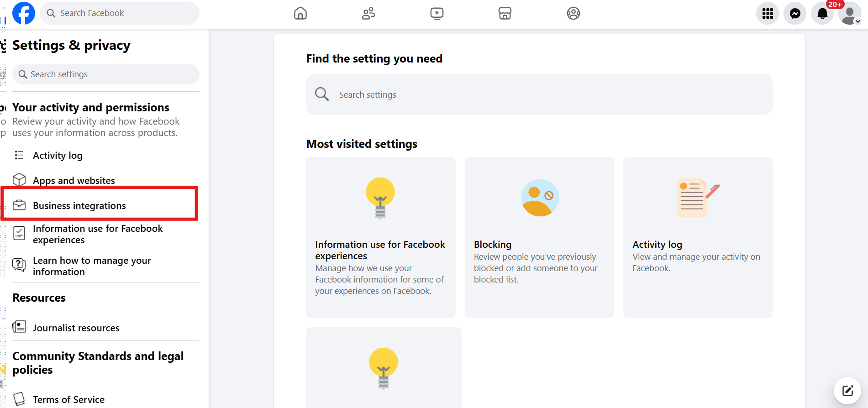The height and width of the screenshot is (408, 868).
Task: Open the apps grid menu icon
Action: (768, 14)
